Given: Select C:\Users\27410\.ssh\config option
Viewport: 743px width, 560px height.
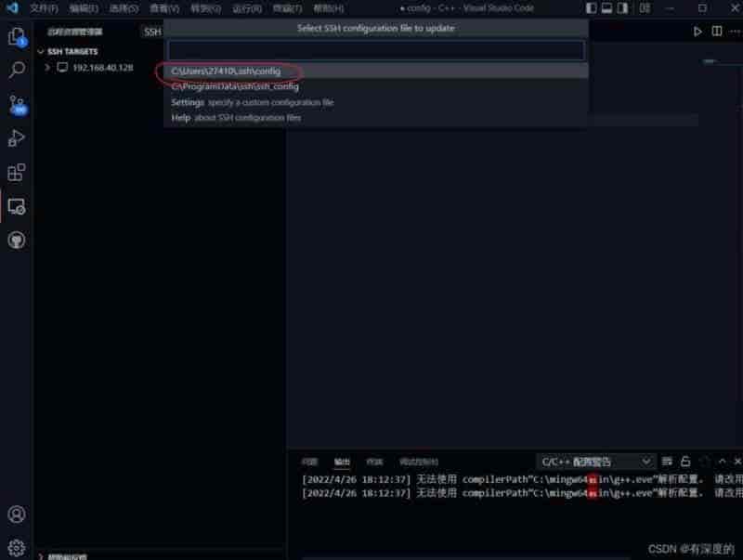Looking at the screenshot, I should [x=226, y=72].
